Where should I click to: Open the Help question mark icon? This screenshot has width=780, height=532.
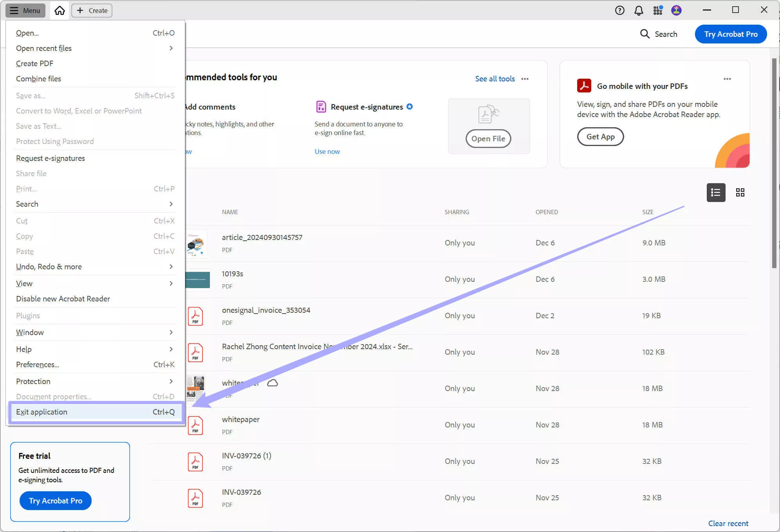tap(619, 11)
